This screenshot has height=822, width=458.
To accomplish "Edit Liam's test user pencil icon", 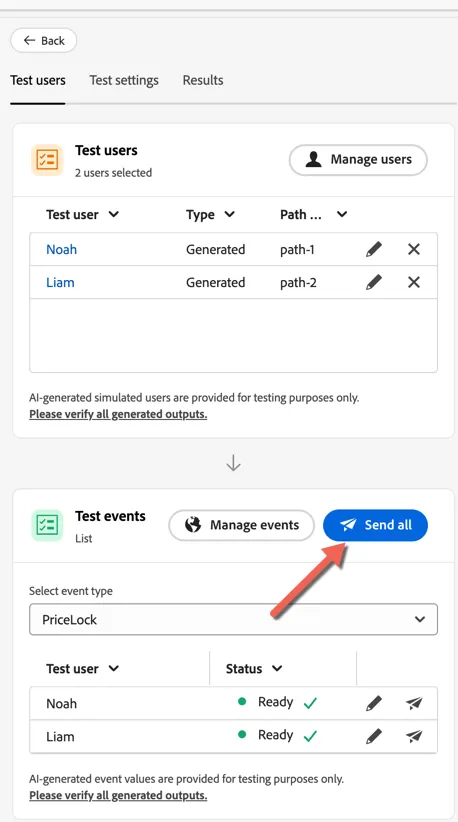I will [374, 283].
